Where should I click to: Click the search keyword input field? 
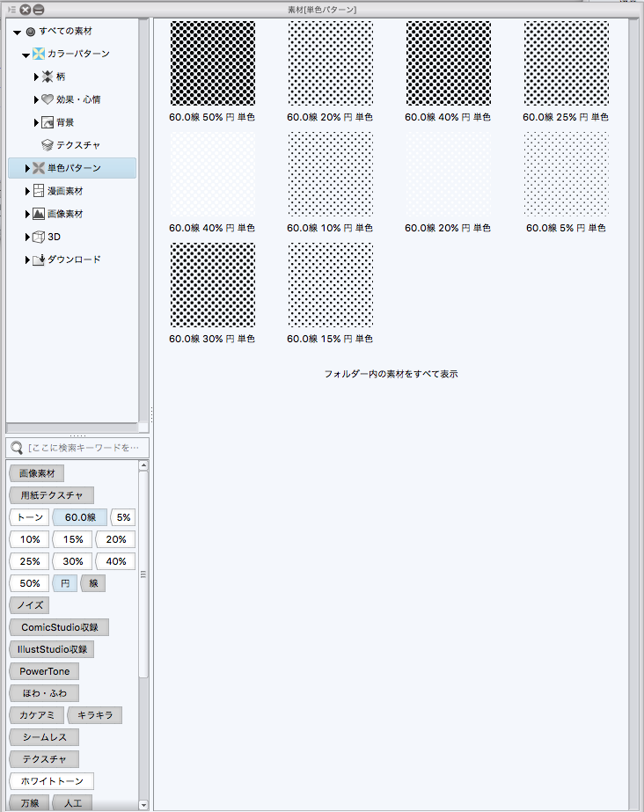tap(77, 448)
